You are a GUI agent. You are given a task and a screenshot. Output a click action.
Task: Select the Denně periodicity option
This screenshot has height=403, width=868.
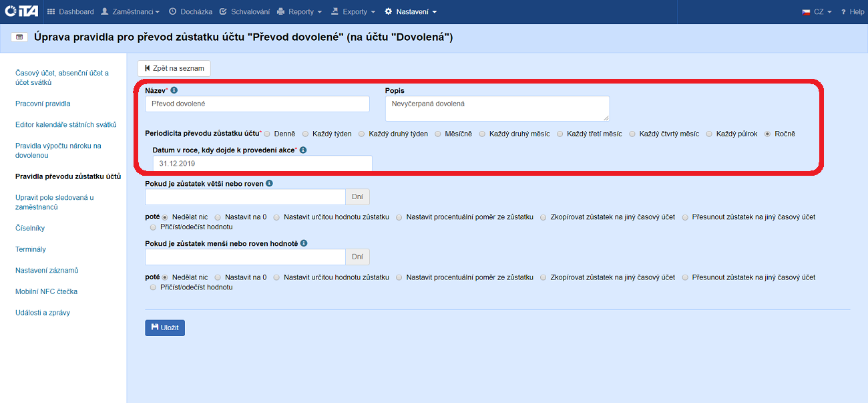[267, 134]
